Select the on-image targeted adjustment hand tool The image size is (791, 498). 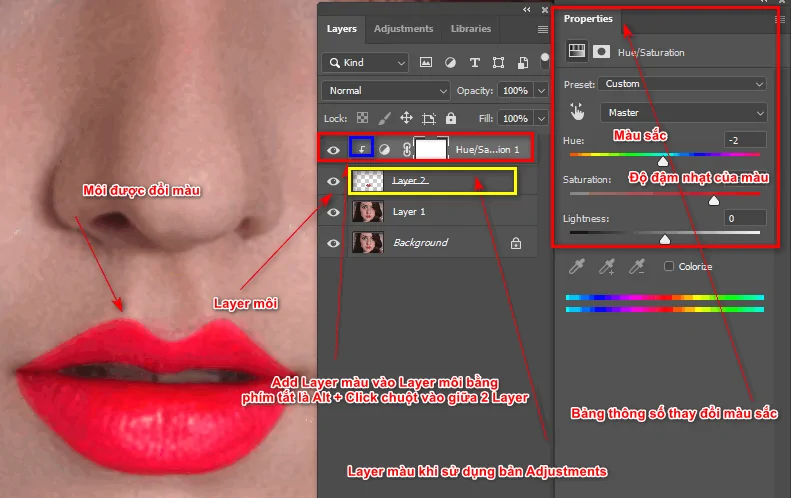coord(577,112)
